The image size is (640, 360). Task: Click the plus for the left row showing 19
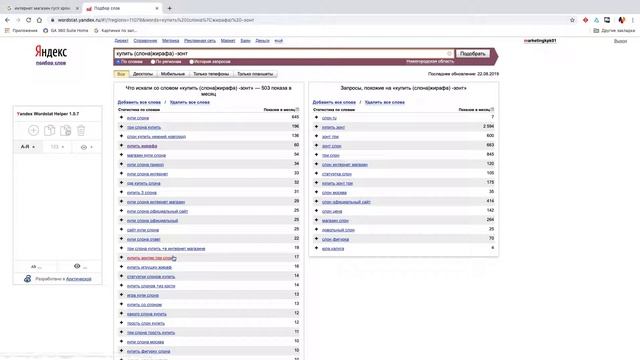pyautogui.click(x=121, y=248)
